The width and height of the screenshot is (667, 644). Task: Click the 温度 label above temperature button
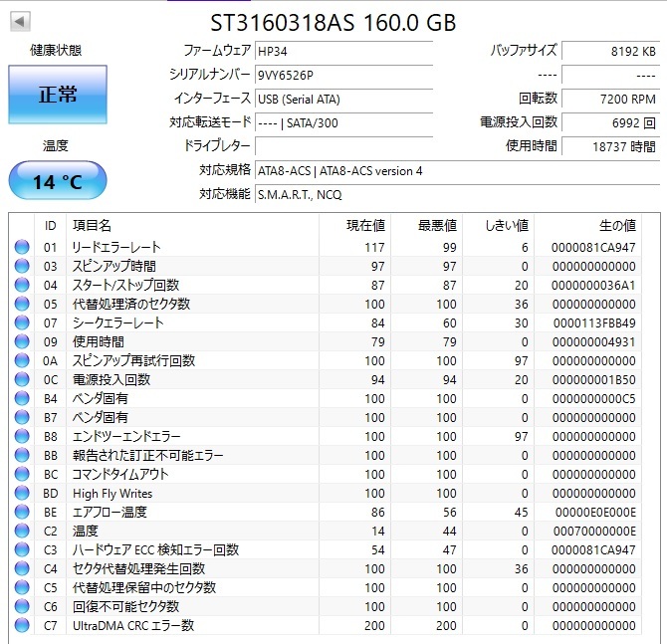point(56,146)
